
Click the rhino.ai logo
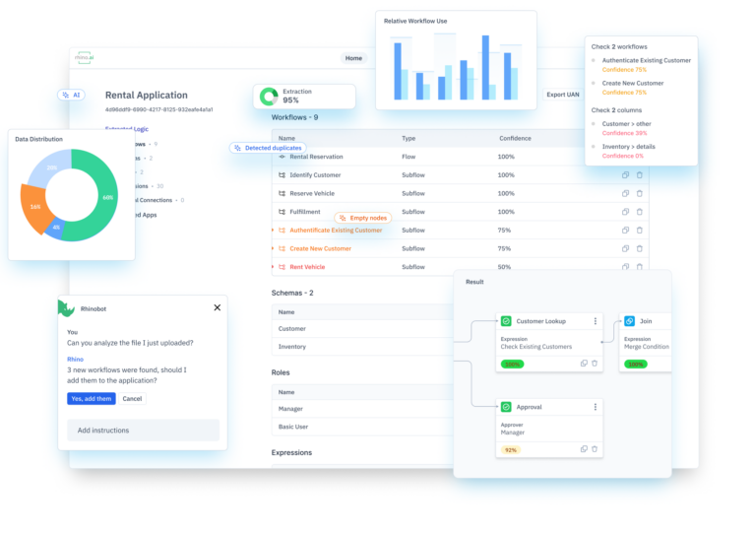pos(84,58)
